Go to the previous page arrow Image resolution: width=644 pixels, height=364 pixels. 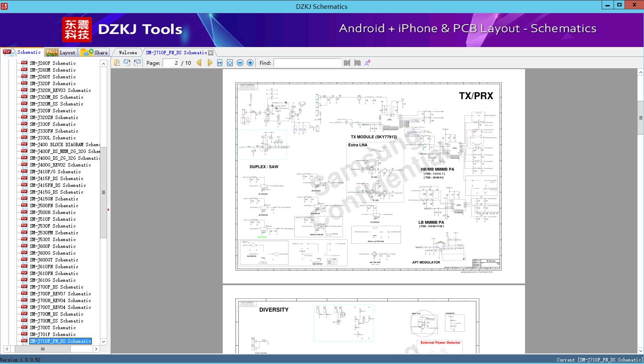[199, 63]
